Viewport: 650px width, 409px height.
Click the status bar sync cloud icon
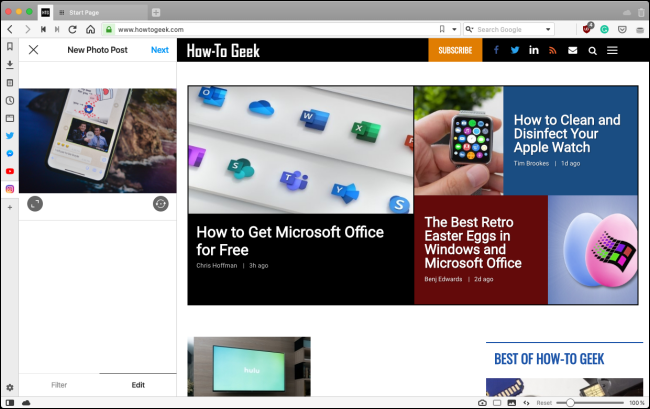[x=26, y=403]
